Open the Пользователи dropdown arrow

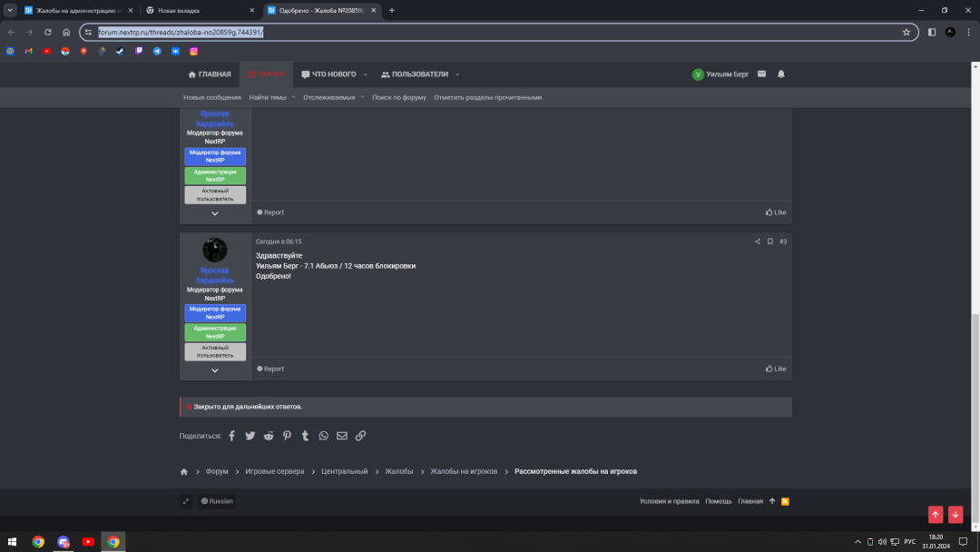[x=457, y=74]
